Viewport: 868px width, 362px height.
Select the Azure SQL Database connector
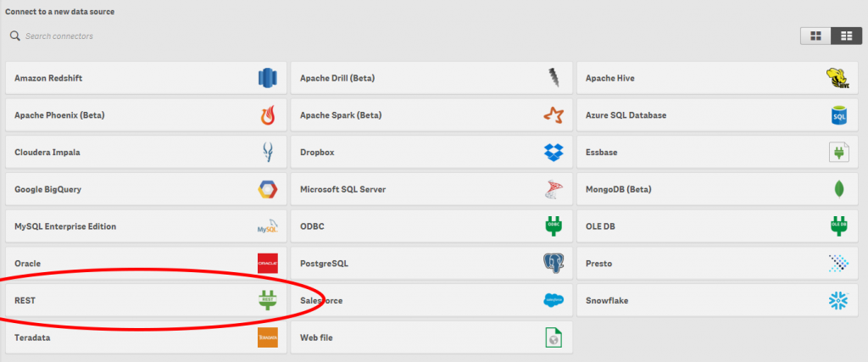pos(717,115)
